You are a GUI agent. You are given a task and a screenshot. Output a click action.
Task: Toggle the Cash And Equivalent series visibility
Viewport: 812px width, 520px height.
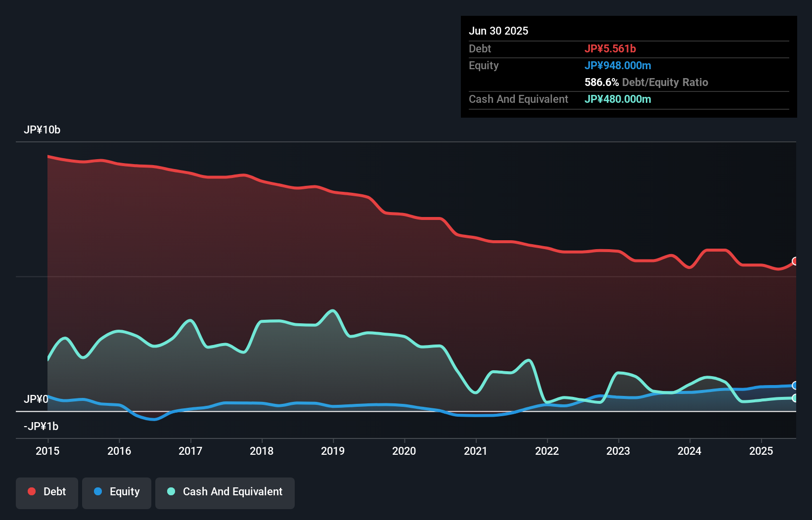click(x=225, y=491)
